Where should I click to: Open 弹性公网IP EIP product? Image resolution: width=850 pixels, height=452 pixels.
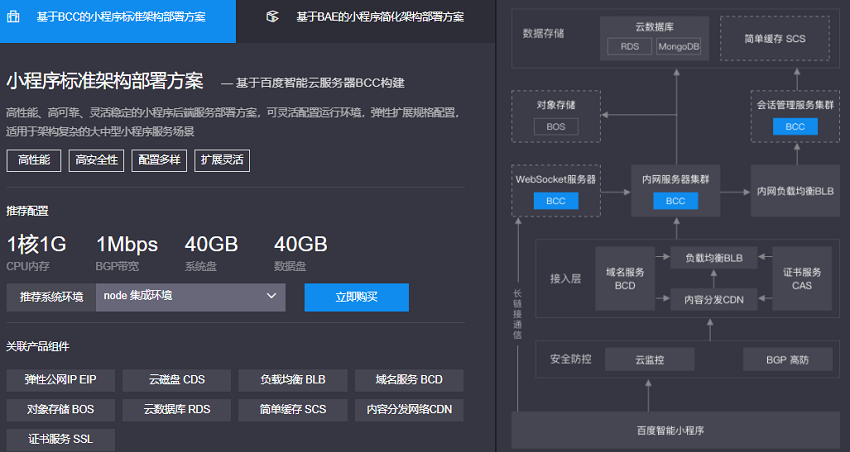pyautogui.click(x=61, y=380)
